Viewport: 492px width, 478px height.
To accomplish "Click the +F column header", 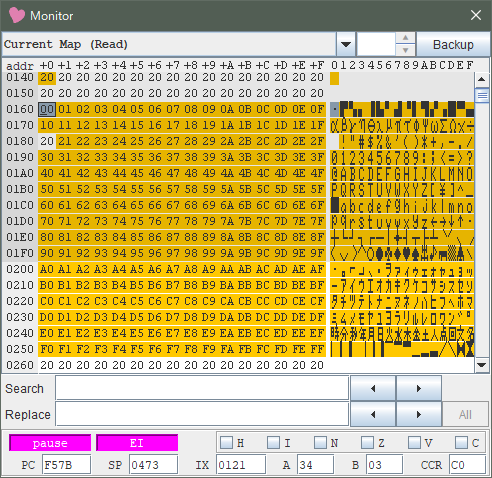I will 317,65.
